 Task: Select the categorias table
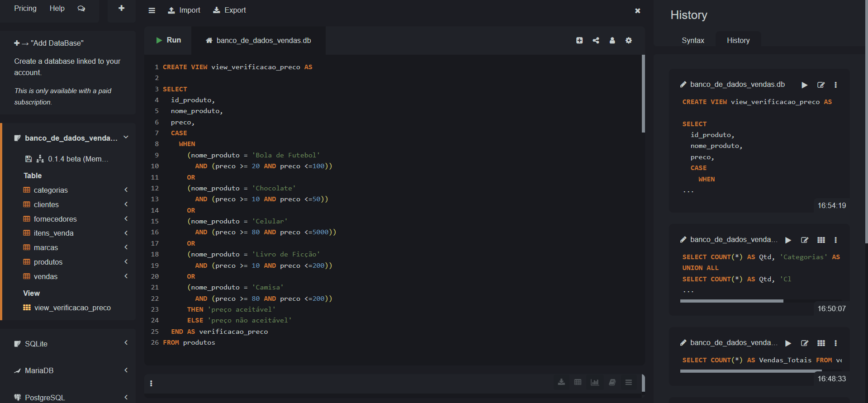point(51,190)
